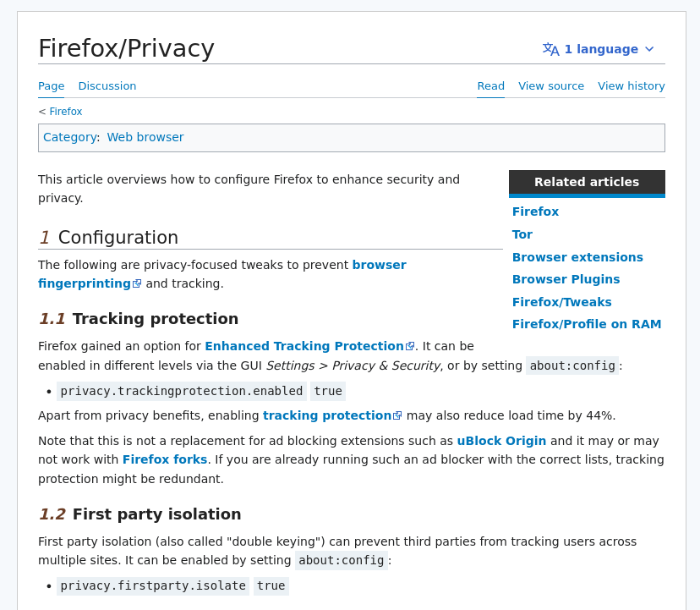This screenshot has height=610, width=700.
Task: Open the View history tab
Action: 632,86
